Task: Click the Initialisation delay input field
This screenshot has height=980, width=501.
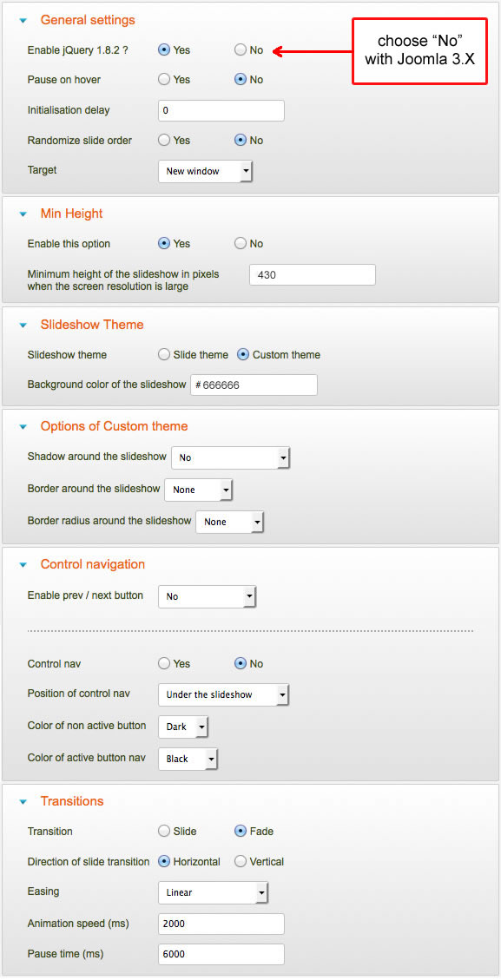Action: click(x=221, y=110)
